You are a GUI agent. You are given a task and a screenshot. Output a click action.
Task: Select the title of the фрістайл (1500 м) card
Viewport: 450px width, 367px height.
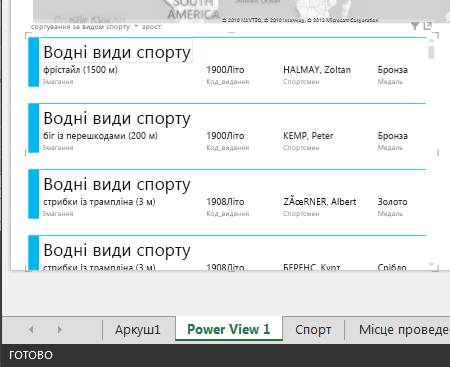pyautogui.click(x=117, y=52)
